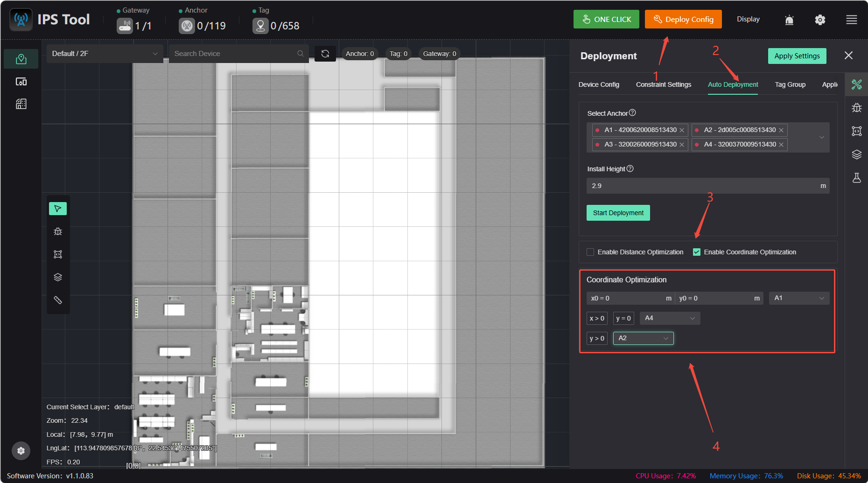Click the y0 = 0 coordinate field
The height and width of the screenshot is (483, 868).
click(719, 298)
